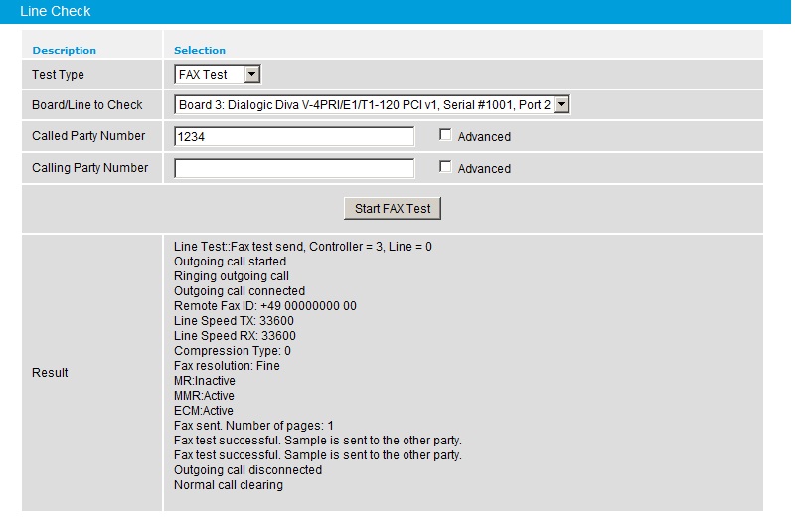Viewport: 812px width, 531px height.
Task: Select the Selection column header
Action: [200, 50]
